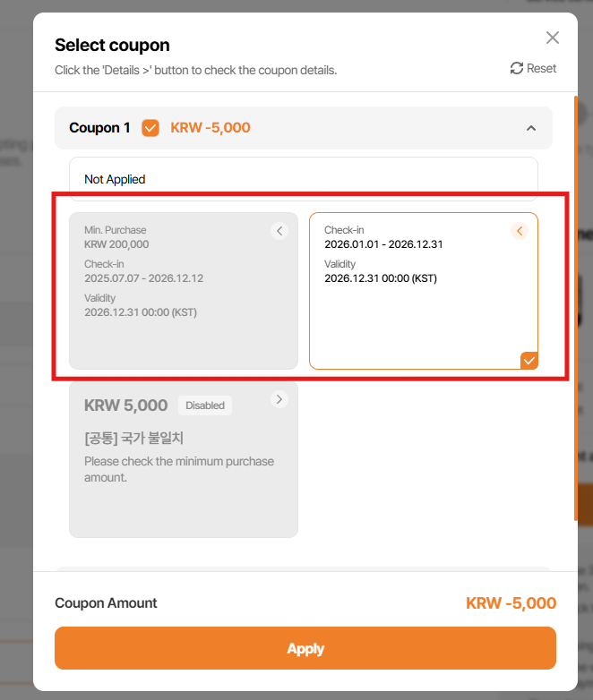Screen dimensions: 593x700
Task: Click the Coupon 1 header label
Action: tap(99, 128)
